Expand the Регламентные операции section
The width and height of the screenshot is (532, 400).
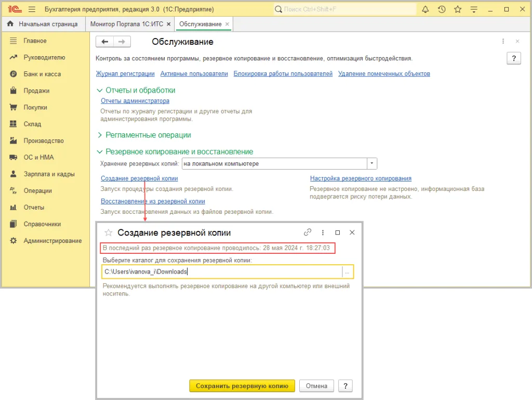100,135
